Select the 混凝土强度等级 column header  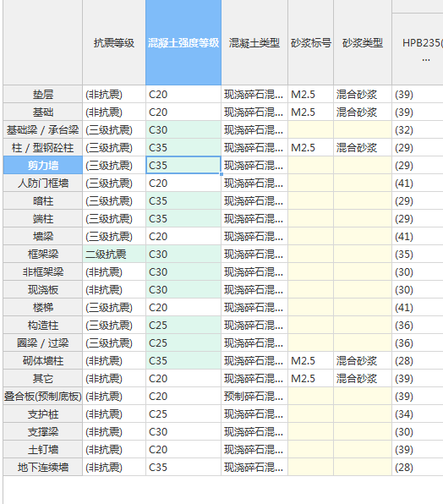click(x=183, y=42)
